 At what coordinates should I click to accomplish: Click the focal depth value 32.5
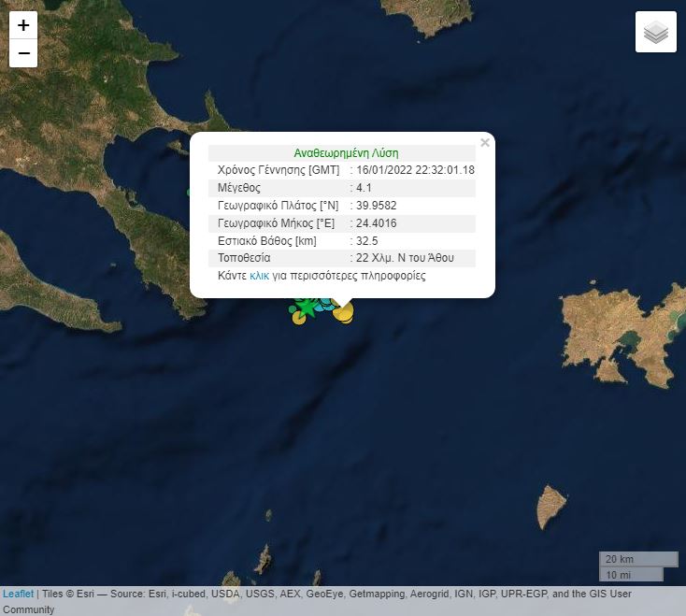pyautogui.click(x=366, y=240)
